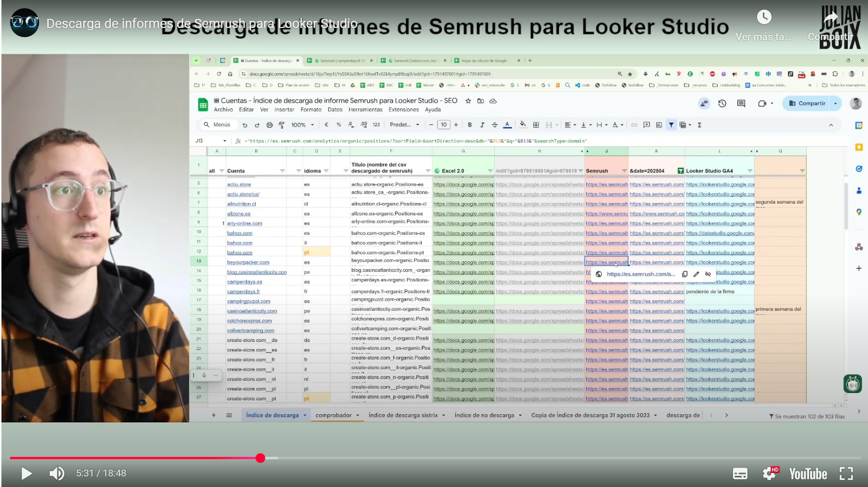Click the Compartir share arrow icon
Screen dimensions: 868x487
coord(831,18)
